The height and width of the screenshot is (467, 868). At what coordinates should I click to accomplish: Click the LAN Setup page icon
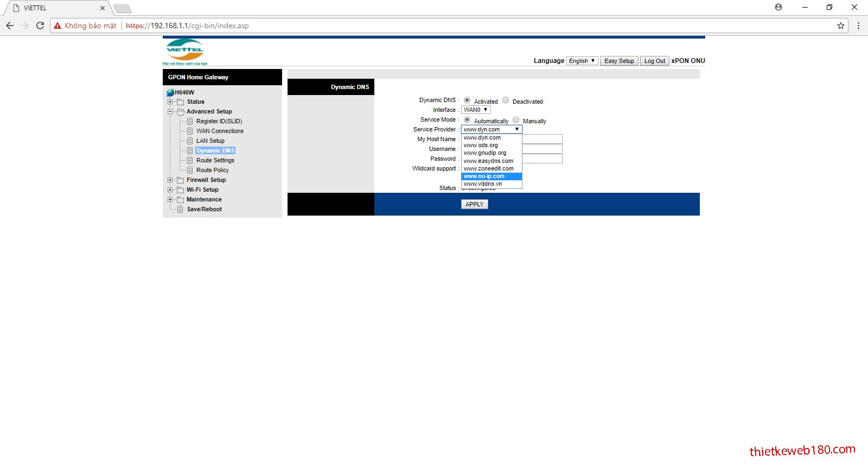190,141
